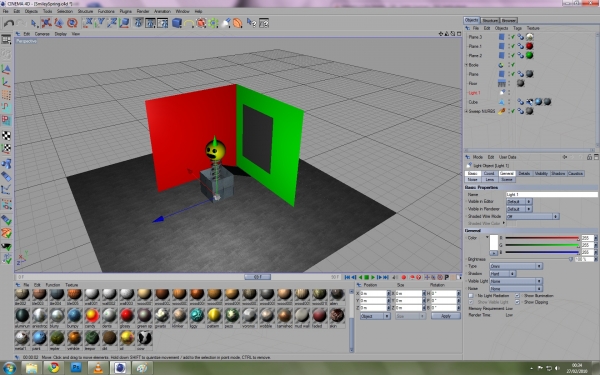Image resolution: width=600 pixels, height=375 pixels.
Task: Click the blue Add Cube object icon
Action: point(176,23)
